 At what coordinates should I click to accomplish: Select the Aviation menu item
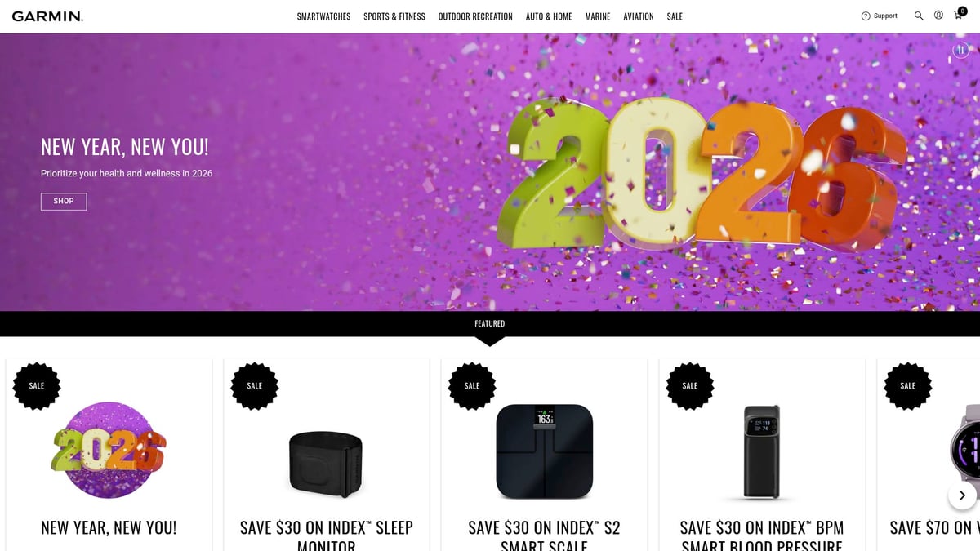click(639, 16)
